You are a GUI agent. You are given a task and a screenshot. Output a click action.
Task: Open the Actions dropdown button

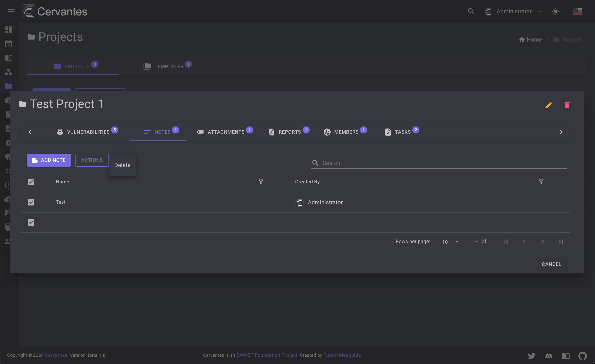tap(92, 160)
